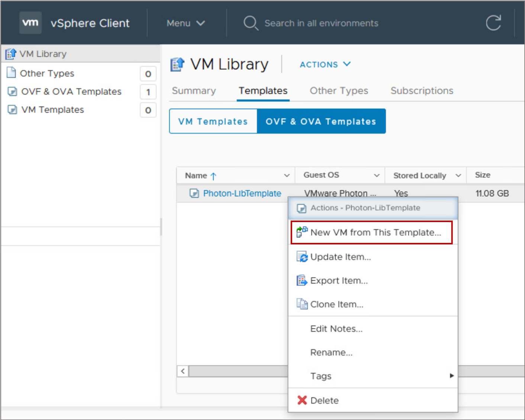Screen dimensions: 525x420
Task: Switch to the Summary tab
Action: [x=194, y=91]
